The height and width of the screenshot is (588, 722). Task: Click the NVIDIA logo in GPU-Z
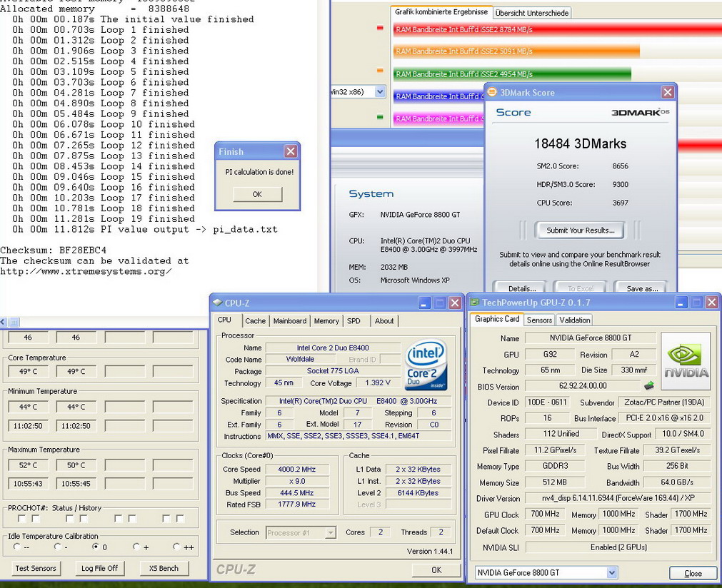[685, 362]
